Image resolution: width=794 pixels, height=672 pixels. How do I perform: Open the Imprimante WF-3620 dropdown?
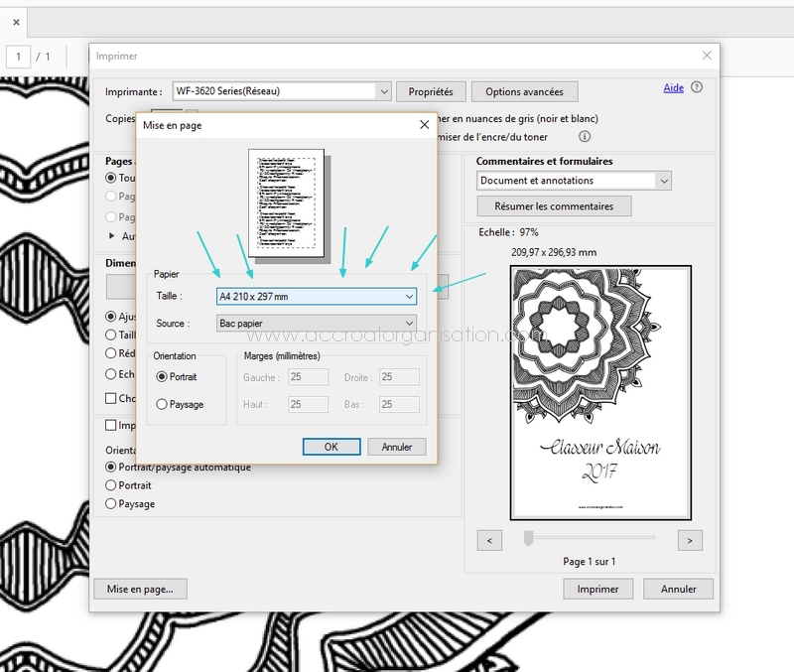(282, 91)
